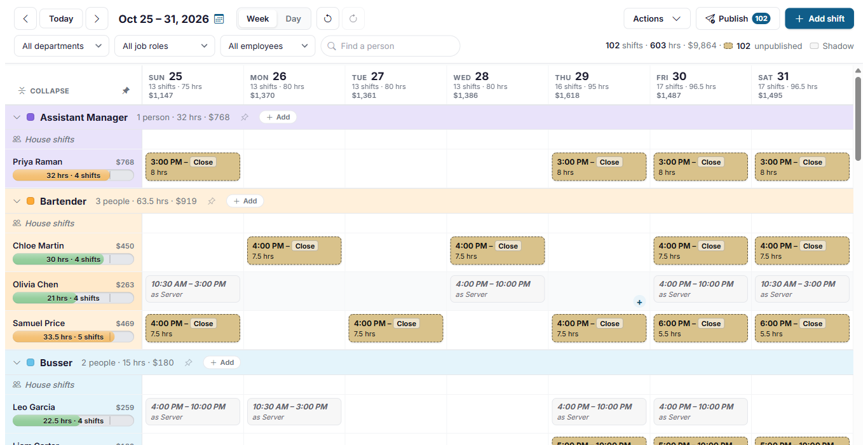Click the purple Assistant Manager color swatch
The height and width of the screenshot is (445, 868).
coord(31,117)
